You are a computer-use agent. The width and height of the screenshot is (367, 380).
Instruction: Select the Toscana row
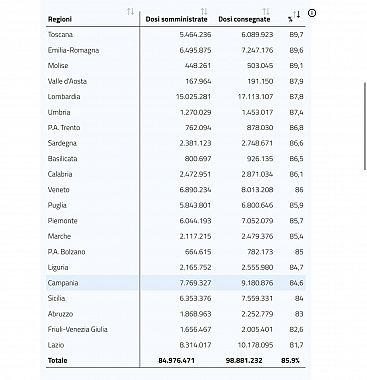pos(176,35)
